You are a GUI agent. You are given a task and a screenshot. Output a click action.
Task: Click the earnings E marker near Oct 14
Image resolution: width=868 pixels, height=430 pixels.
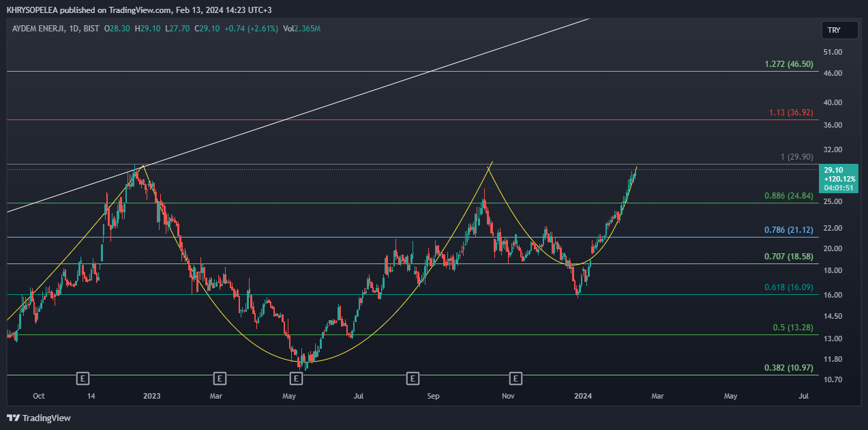[83, 377]
